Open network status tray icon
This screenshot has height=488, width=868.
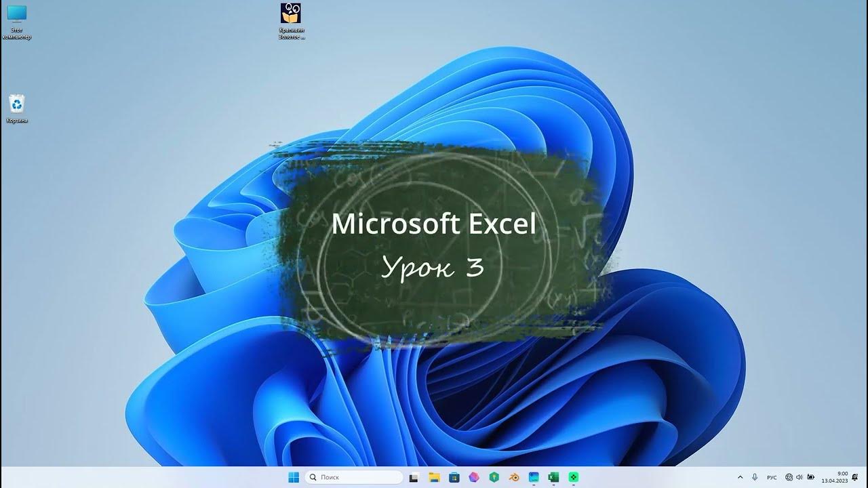789,477
